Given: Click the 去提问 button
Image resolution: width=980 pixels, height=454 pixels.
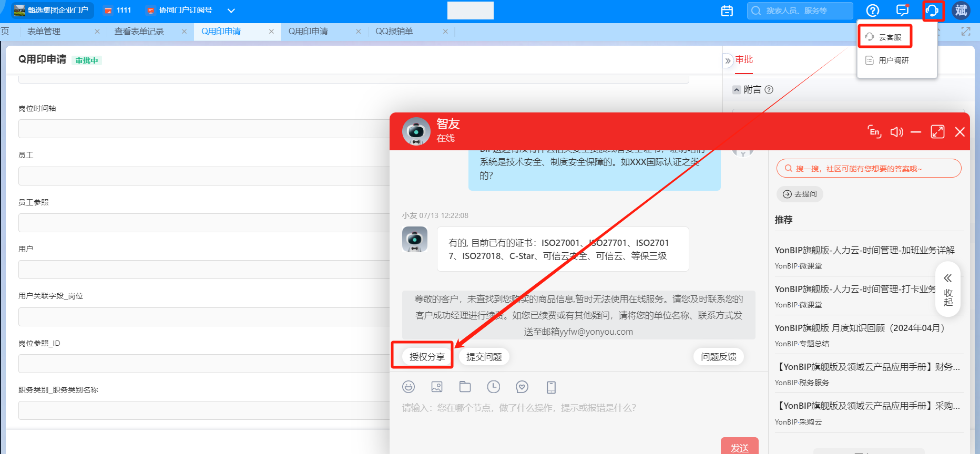Looking at the screenshot, I should coord(800,194).
